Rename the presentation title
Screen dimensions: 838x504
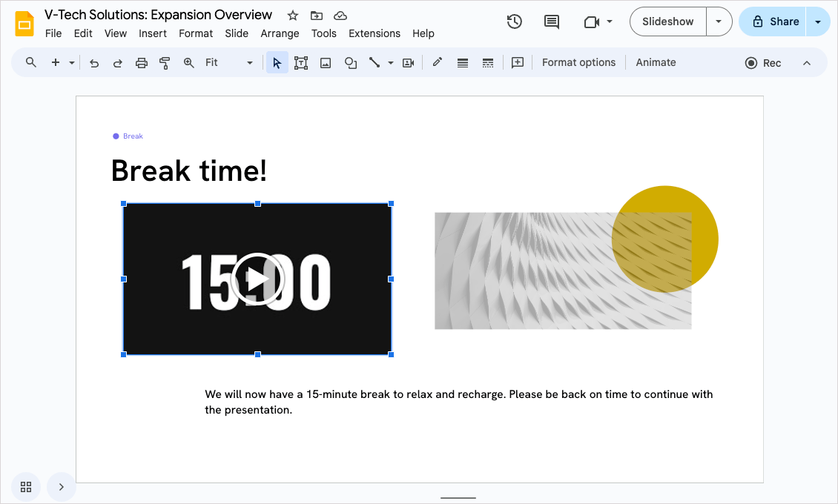click(158, 15)
